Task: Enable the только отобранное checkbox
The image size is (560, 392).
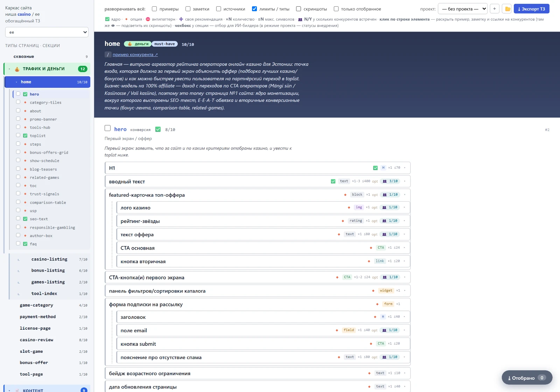Action: (336, 9)
